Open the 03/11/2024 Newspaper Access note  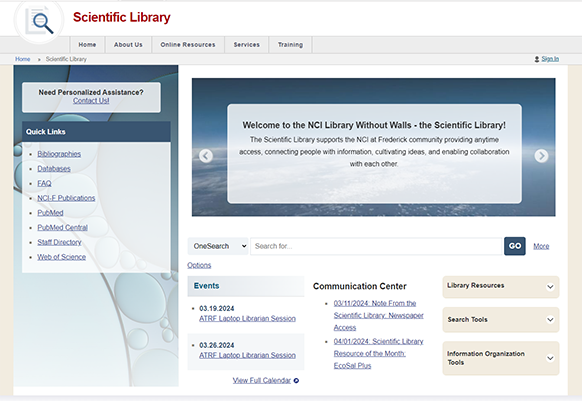379,315
